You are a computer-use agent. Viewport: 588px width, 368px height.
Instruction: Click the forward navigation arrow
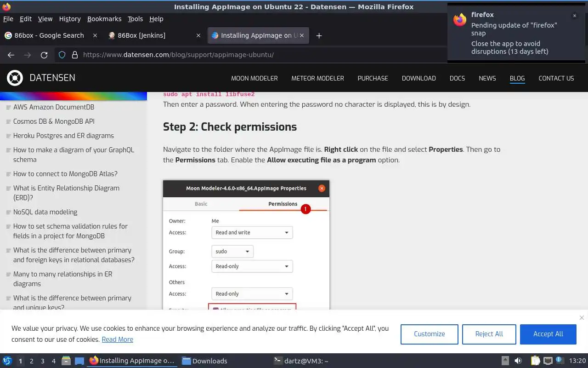[28, 55]
